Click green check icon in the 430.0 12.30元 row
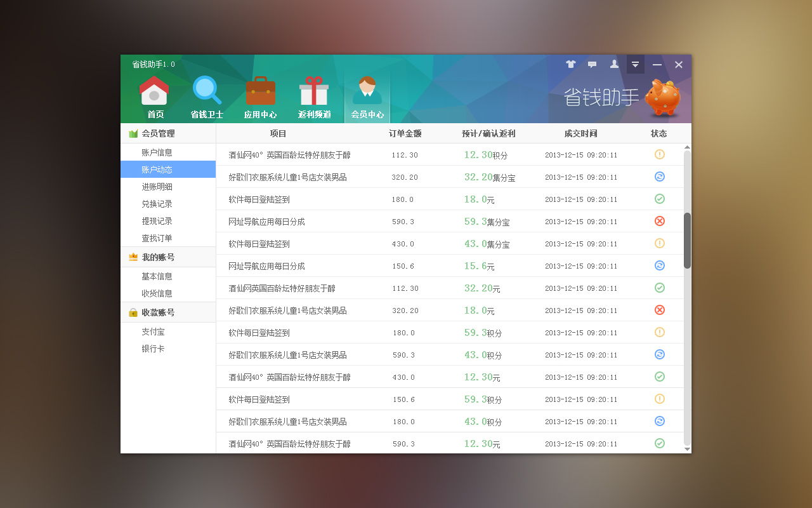 pyautogui.click(x=660, y=377)
